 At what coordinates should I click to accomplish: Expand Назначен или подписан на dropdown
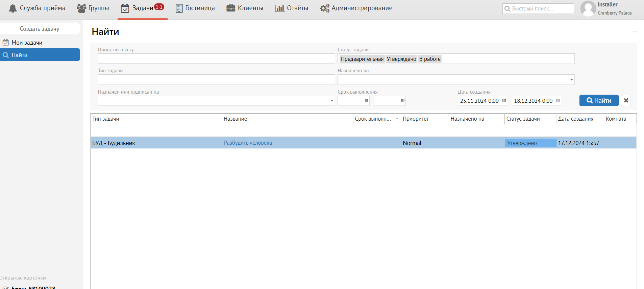click(x=332, y=101)
